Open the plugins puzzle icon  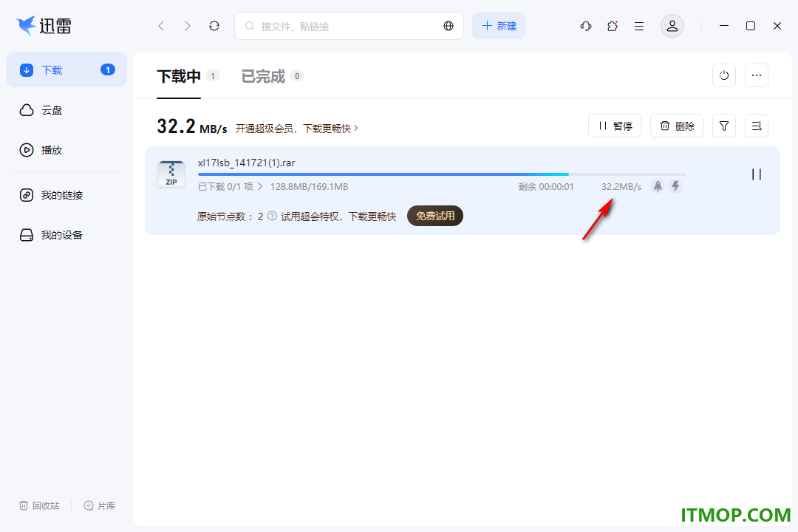613,26
